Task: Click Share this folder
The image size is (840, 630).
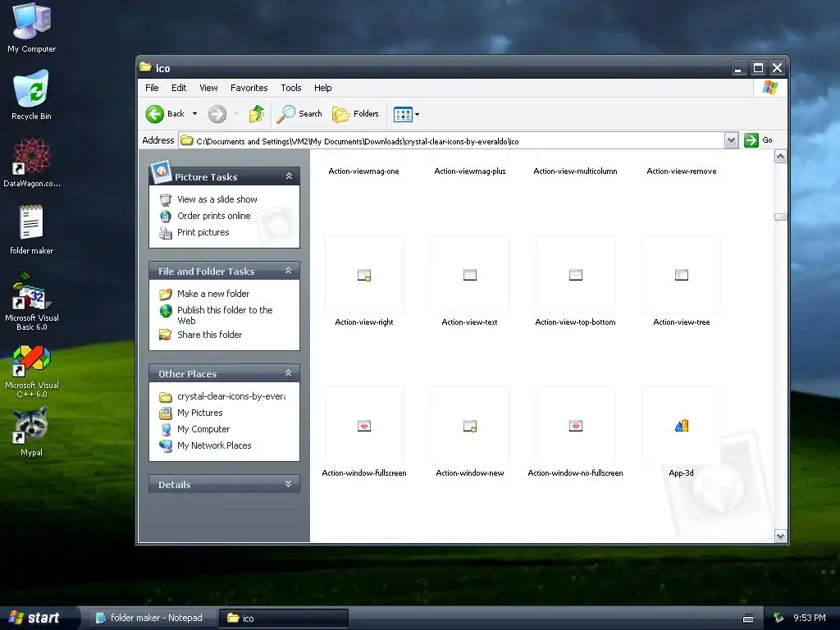Action: tap(209, 335)
